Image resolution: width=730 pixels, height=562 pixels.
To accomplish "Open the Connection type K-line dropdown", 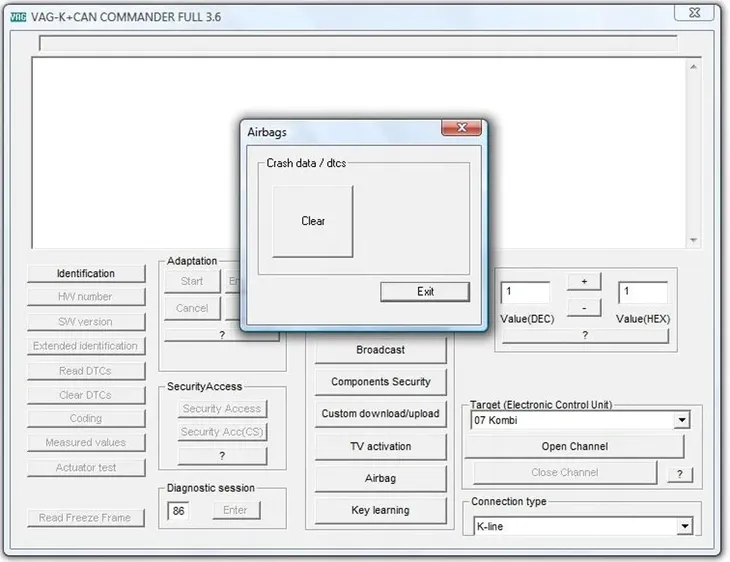I will click(684, 527).
